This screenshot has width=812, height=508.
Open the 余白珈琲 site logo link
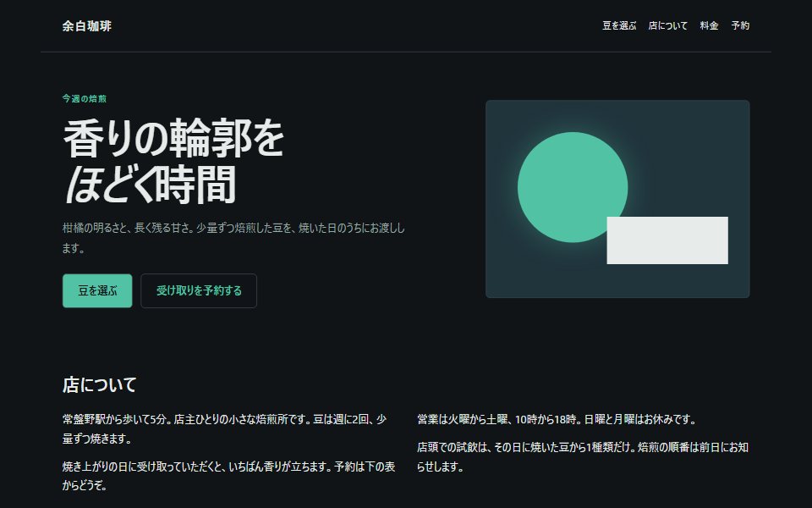pyautogui.click(x=86, y=26)
